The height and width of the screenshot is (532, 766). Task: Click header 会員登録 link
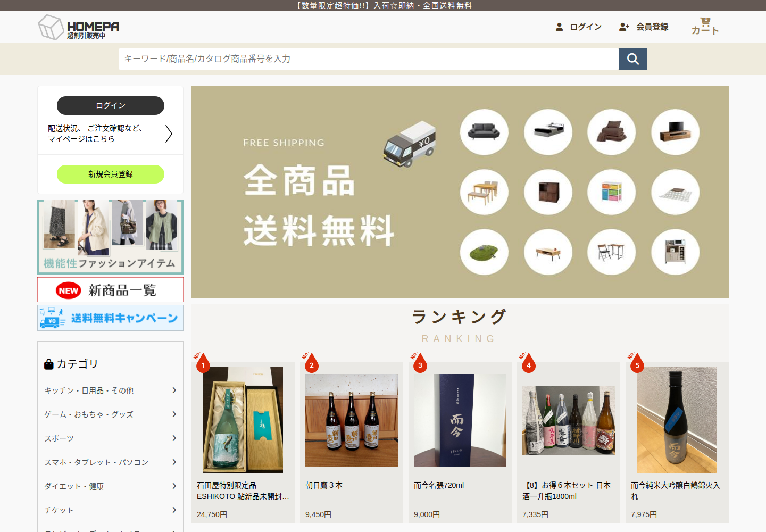pos(644,27)
